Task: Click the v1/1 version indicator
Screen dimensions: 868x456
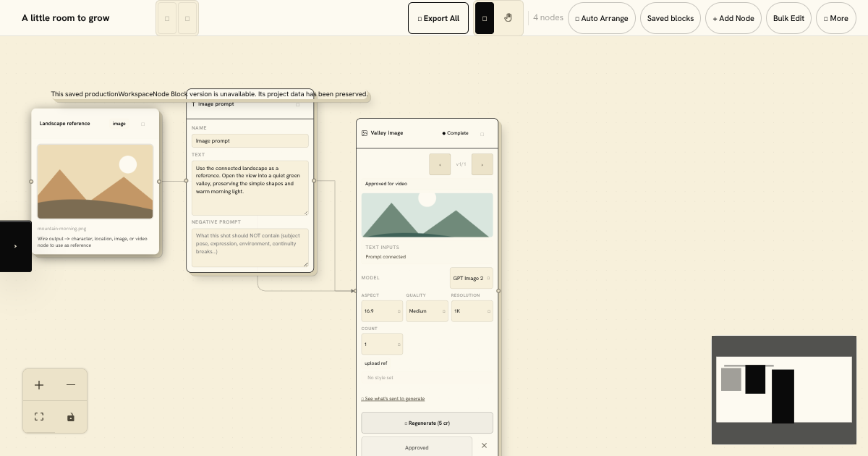Action: tap(461, 164)
